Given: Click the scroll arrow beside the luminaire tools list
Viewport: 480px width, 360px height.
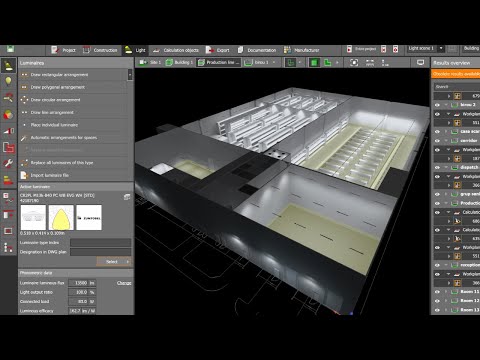Looking at the screenshot, I should [x=130, y=75].
